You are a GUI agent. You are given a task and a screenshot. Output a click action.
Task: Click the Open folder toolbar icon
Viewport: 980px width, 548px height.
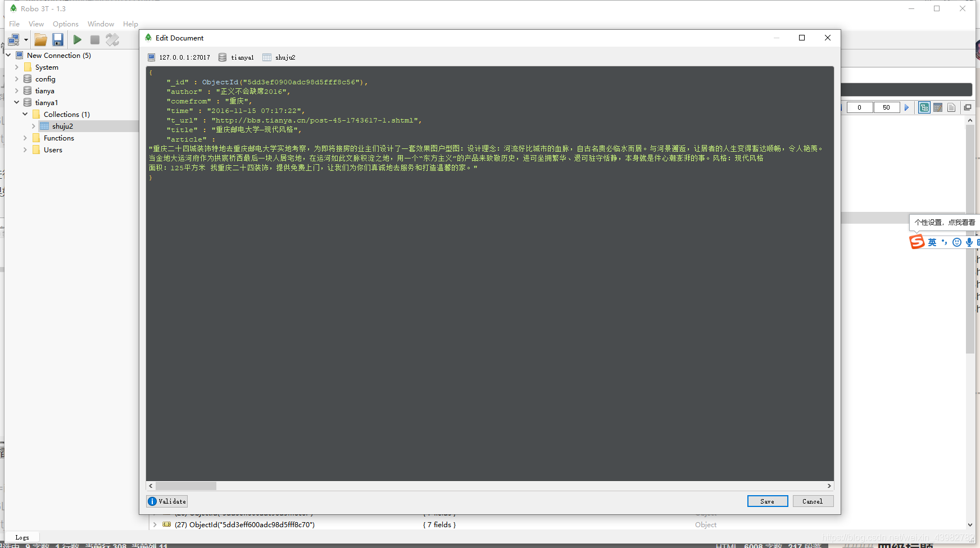40,39
